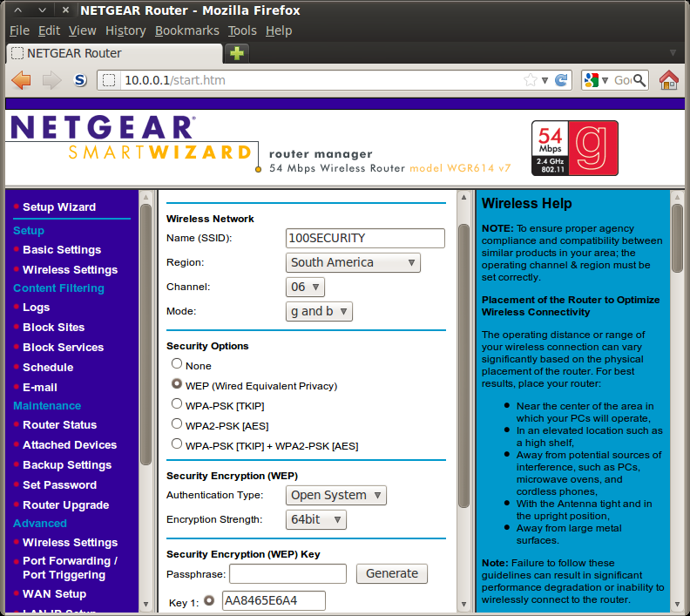Screen dimensions: 690x616
Task: Click the NETGEAR logo
Action: (103, 127)
